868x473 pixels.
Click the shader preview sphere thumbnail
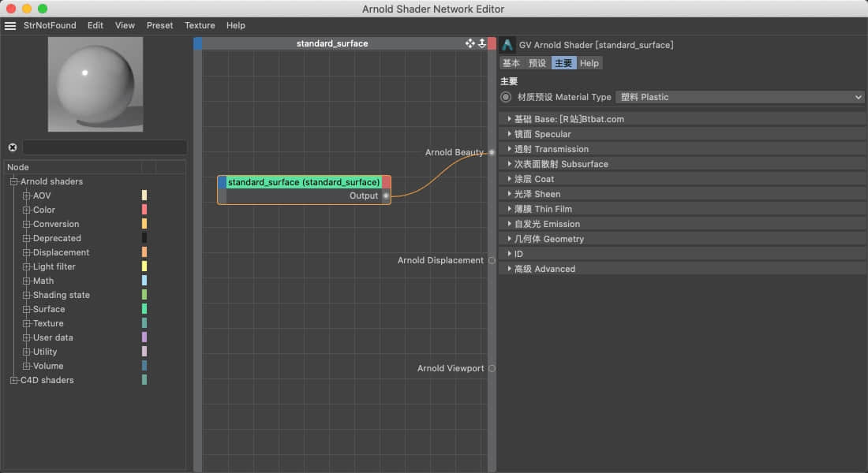click(x=95, y=84)
